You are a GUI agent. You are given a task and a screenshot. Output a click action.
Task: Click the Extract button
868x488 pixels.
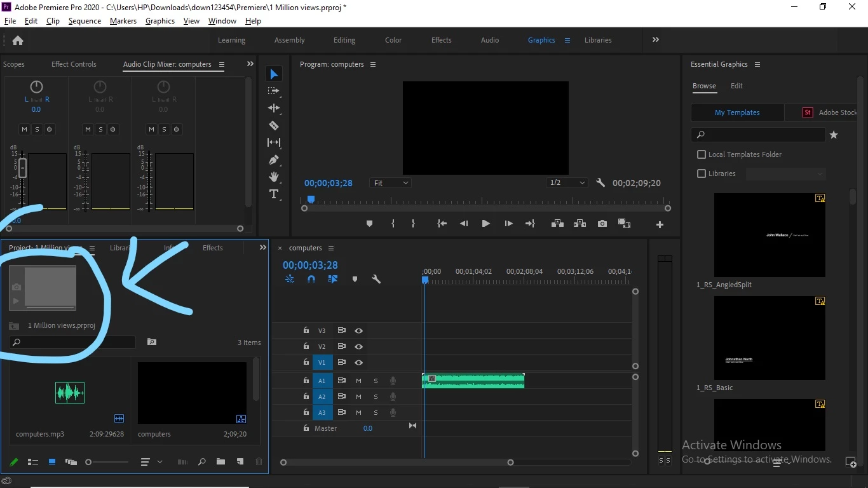coord(580,224)
